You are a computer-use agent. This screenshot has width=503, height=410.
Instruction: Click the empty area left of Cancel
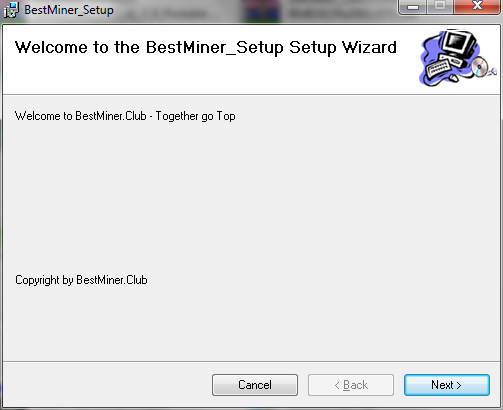tap(107, 385)
